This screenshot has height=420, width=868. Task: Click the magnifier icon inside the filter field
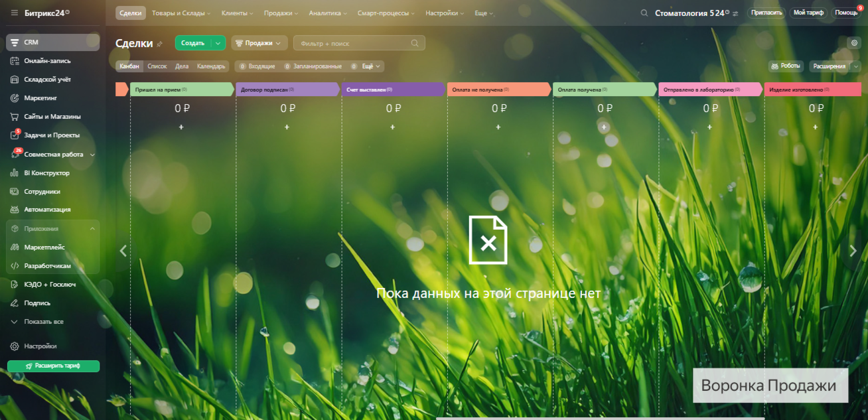(x=415, y=43)
